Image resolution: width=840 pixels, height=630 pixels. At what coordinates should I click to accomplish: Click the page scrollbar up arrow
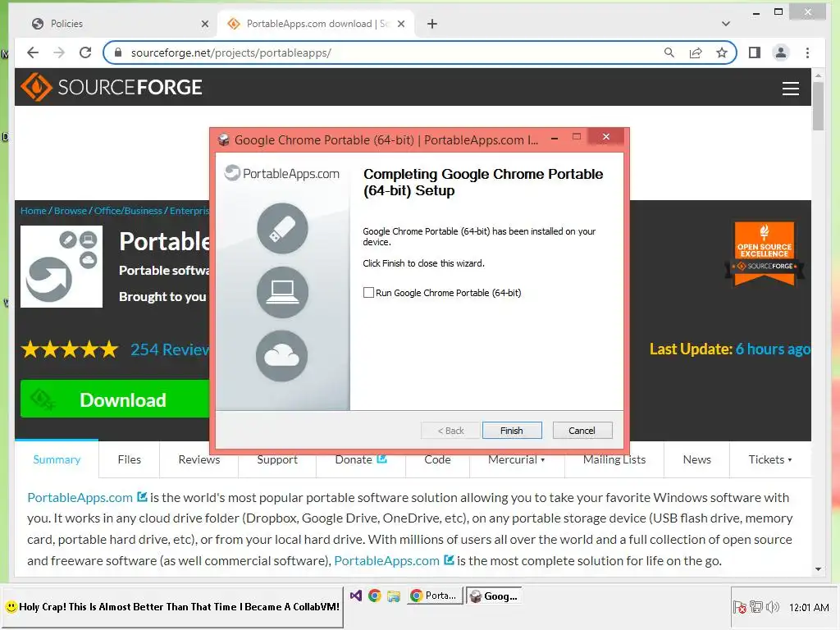click(x=818, y=75)
